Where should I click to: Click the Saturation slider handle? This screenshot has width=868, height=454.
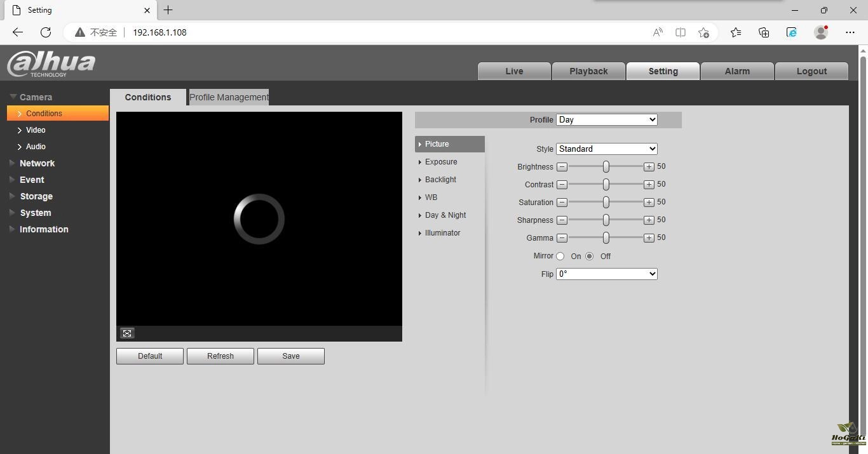pyautogui.click(x=606, y=203)
